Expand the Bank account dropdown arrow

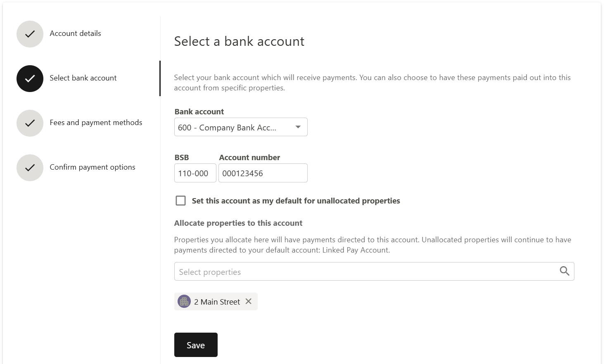point(298,127)
